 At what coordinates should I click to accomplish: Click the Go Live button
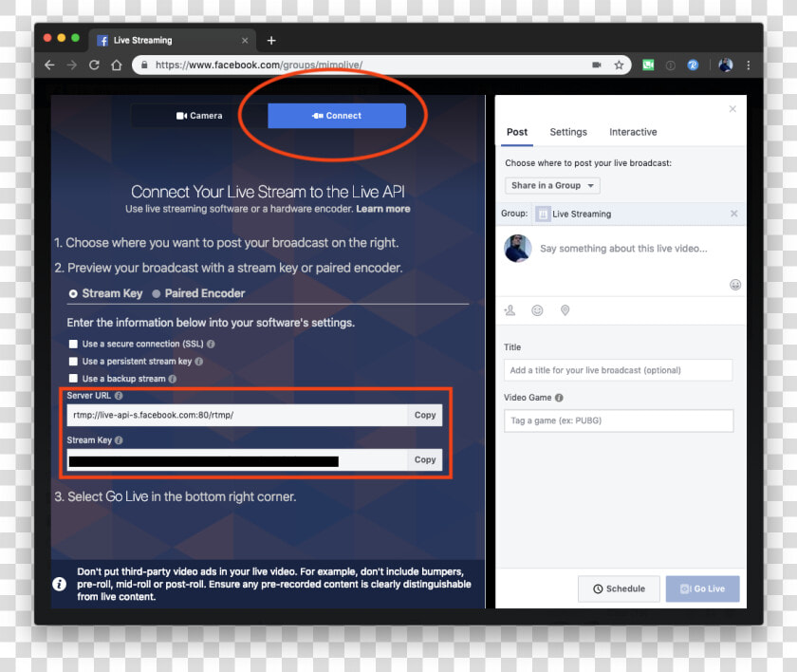coord(702,588)
